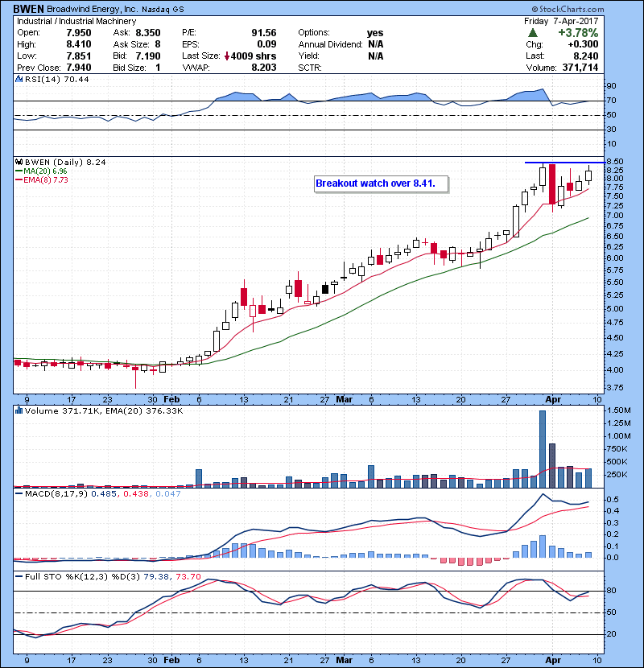Click the blue horizontal resistance line at 8.50
Screen dimensions: 644x668
[x=565, y=163]
